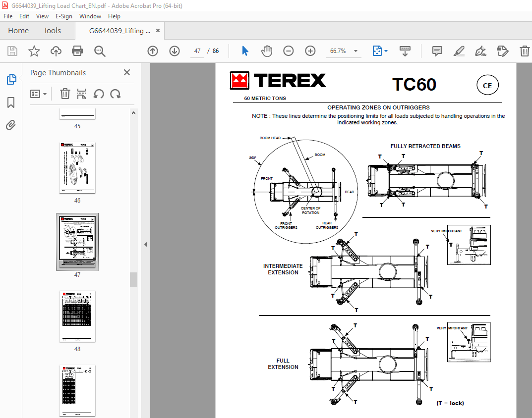Open the zoom percentage dropdown
The width and height of the screenshot is (532, 418).
355,51
